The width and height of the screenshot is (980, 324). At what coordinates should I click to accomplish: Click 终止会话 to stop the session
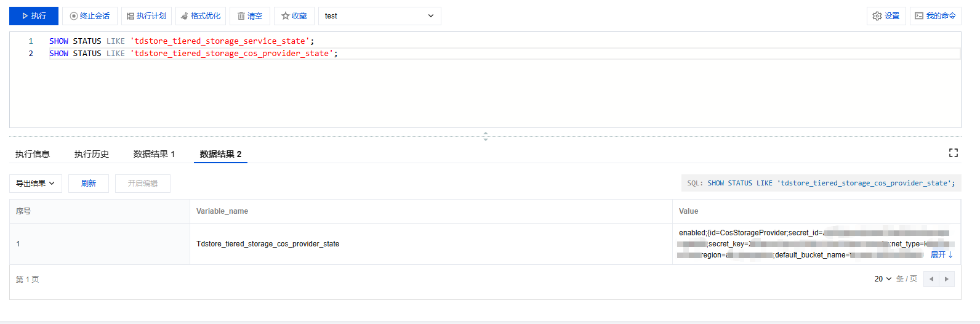(90, 16)
